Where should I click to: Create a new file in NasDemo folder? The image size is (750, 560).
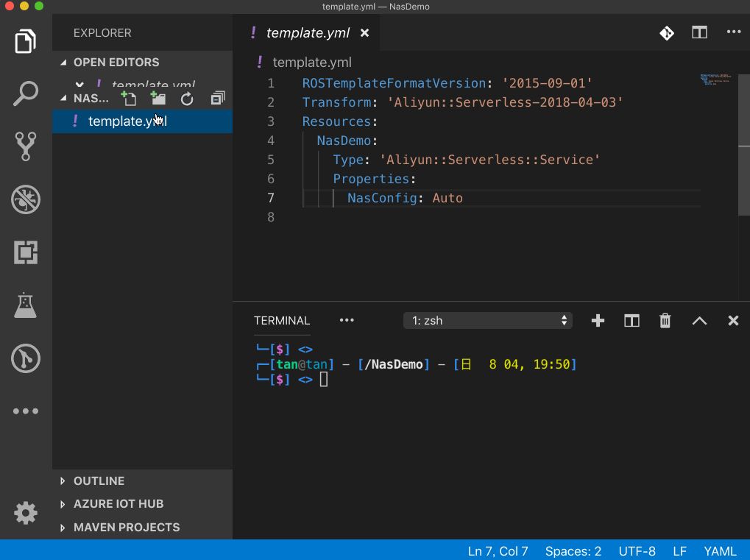(129, 99)
